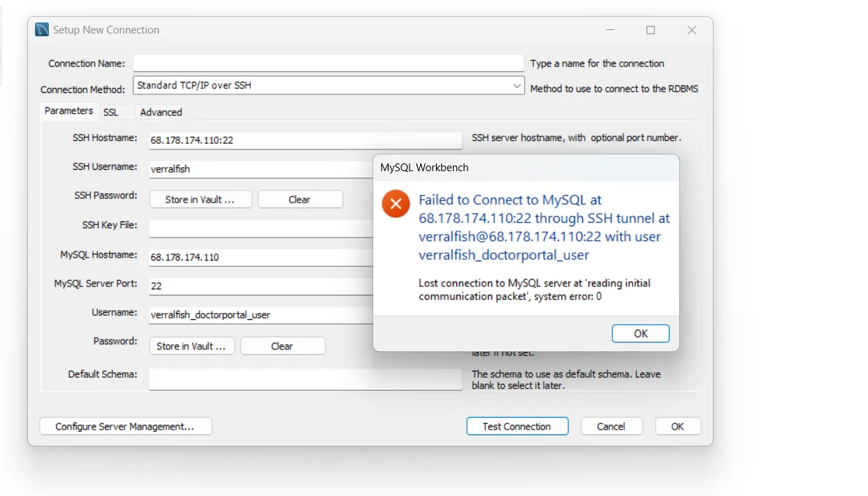Click the Default Schema text field
Viewport: 868px width, 496px height.
click(305, 379)
